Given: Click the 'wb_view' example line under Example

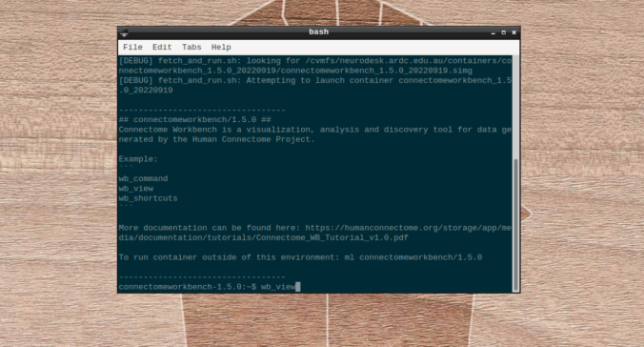Looking at the screenshot, I should pos(136,189).
